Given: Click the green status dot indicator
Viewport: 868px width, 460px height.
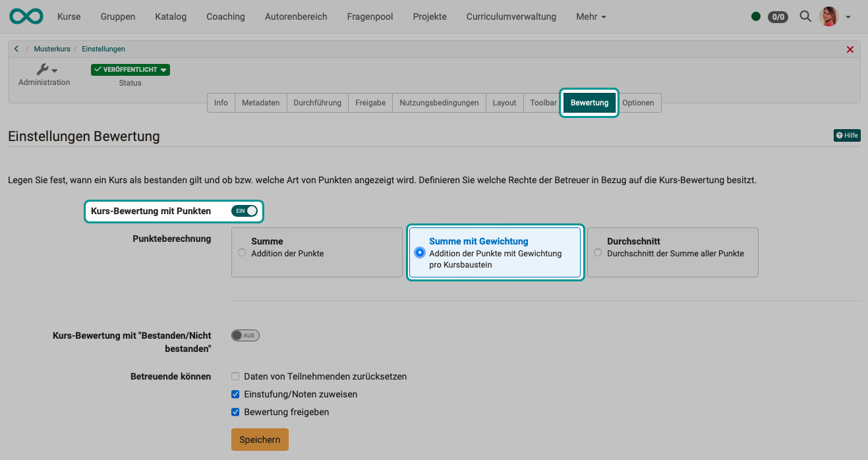Looking at the screenshot, I should pos(756,16).
